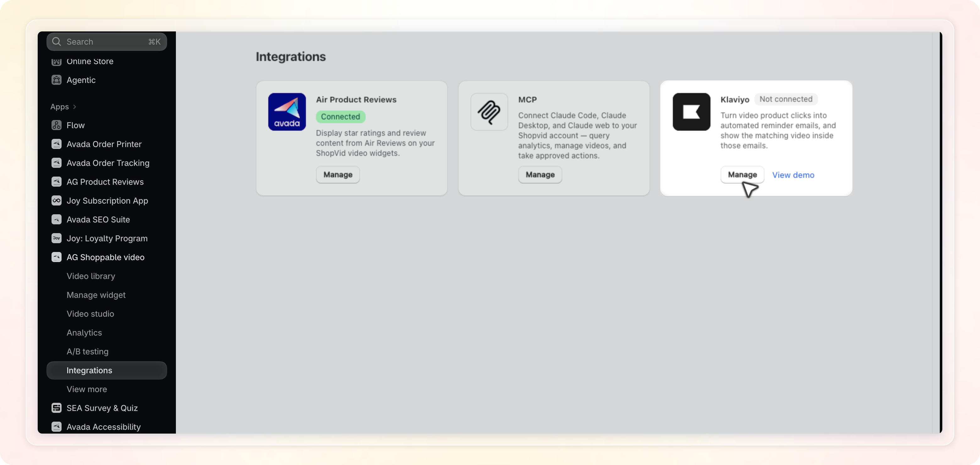Click the Flow app icon
The height and width of the screenshot is (465, 980).
click(x=56, y=125)
